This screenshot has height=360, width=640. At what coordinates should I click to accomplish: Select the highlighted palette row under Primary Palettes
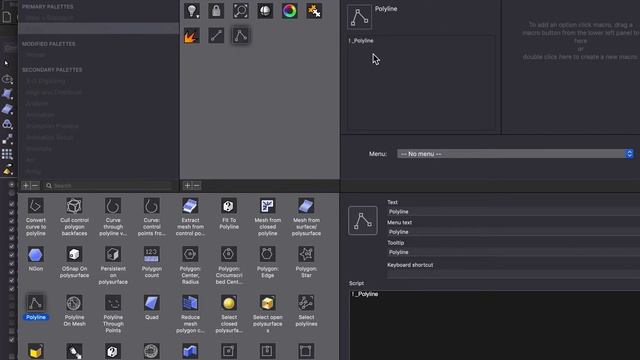point(98,29)
